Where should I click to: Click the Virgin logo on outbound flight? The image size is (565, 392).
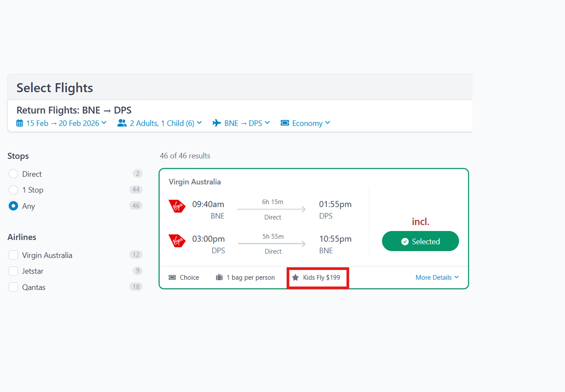coord(177,206)
